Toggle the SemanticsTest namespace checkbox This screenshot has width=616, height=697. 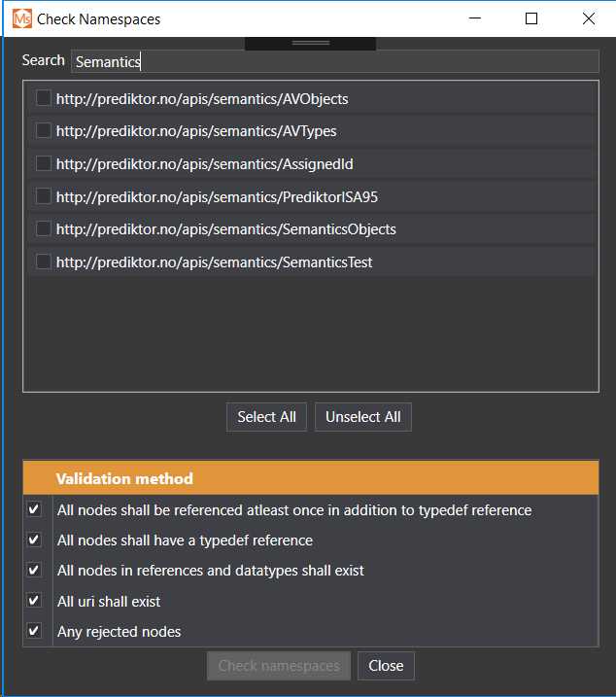(44, 261)
